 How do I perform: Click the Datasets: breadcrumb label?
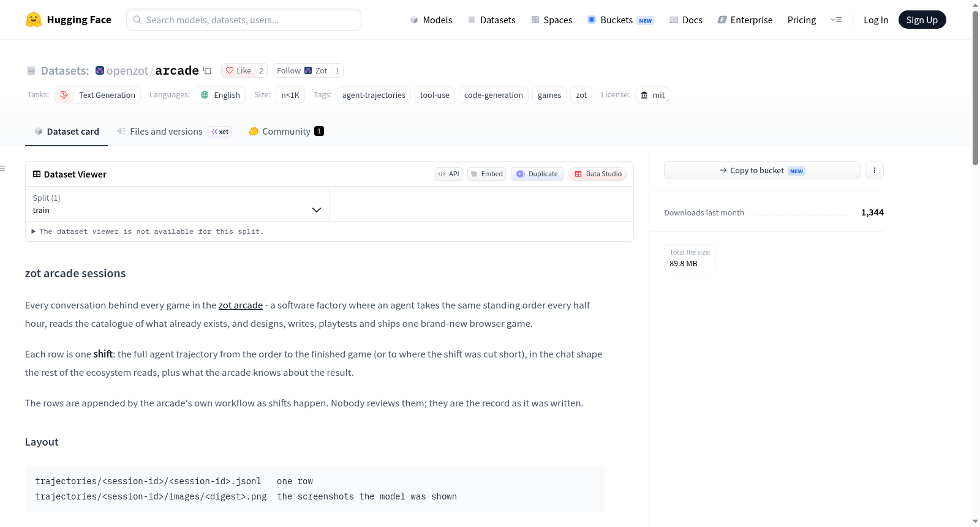[65, 70]
